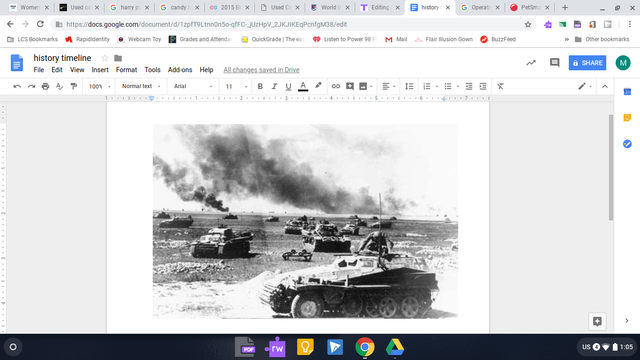This screenshot has width=640, height=360.
Task: Move document with folder icon
Action: point(118,58)
